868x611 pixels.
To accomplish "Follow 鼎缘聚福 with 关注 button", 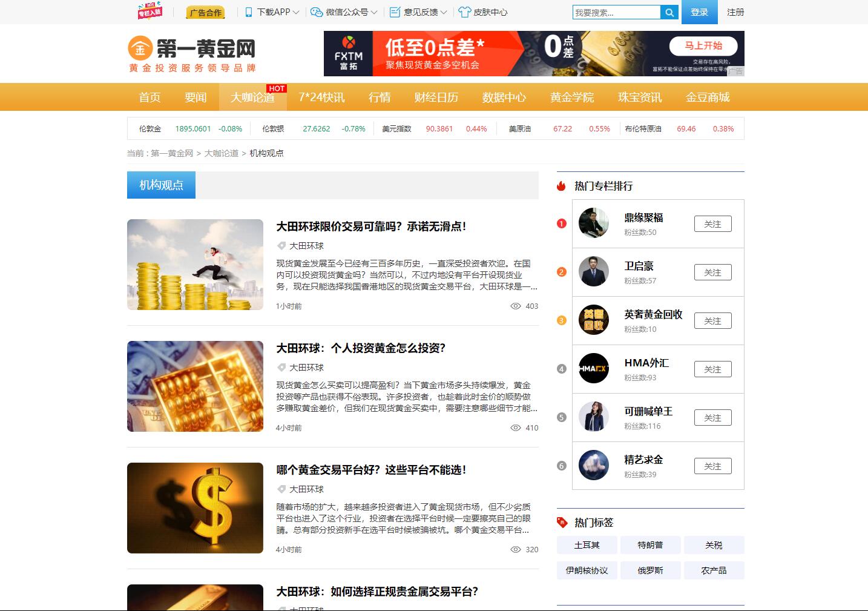I will [712, 224].
